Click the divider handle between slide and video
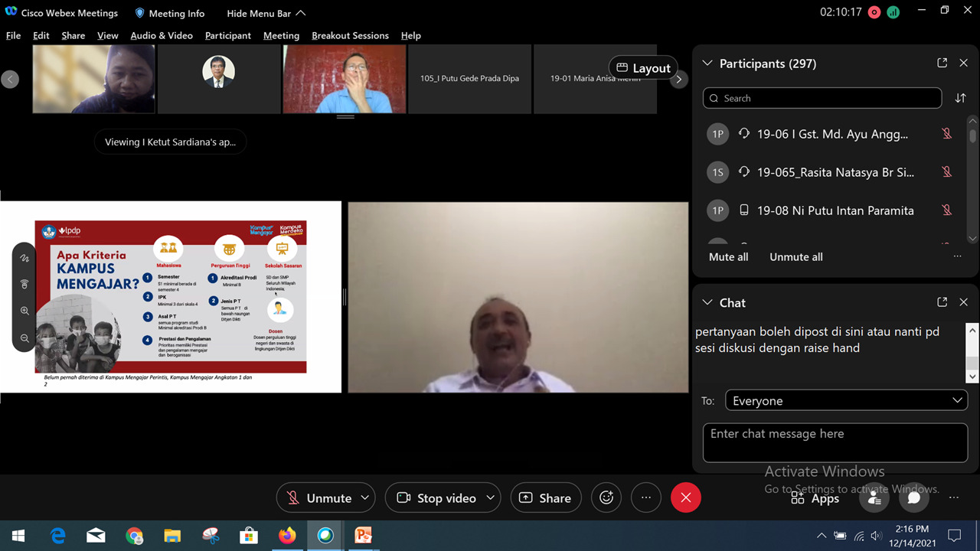The width and height of the screenshot is (980, 551). (x=345, y=297)
